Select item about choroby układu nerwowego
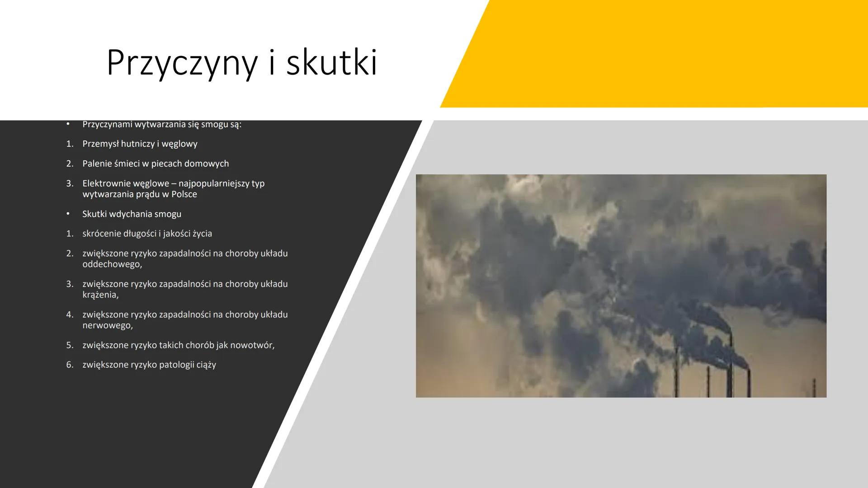Viewport: 868px width, 488px height. click(x=185, y=319)
